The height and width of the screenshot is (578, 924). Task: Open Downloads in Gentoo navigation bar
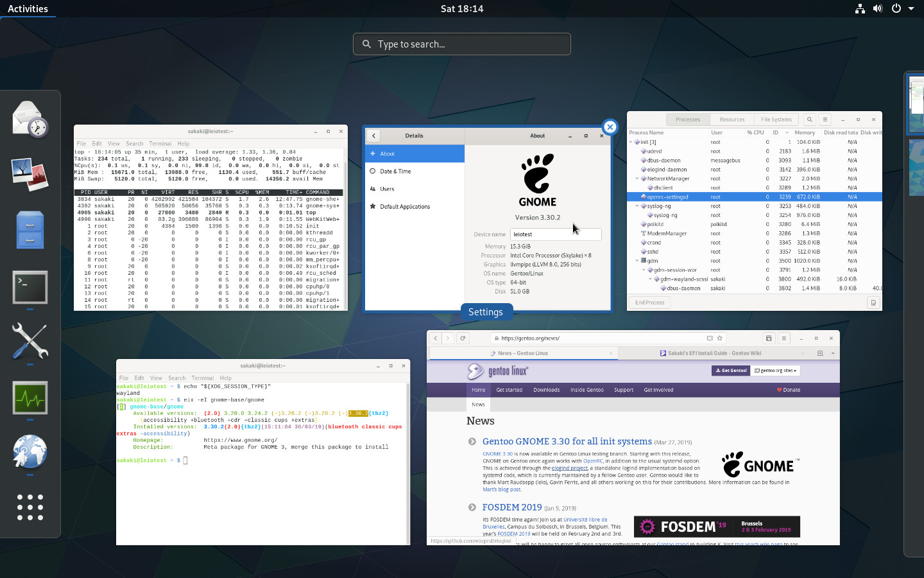546,390
